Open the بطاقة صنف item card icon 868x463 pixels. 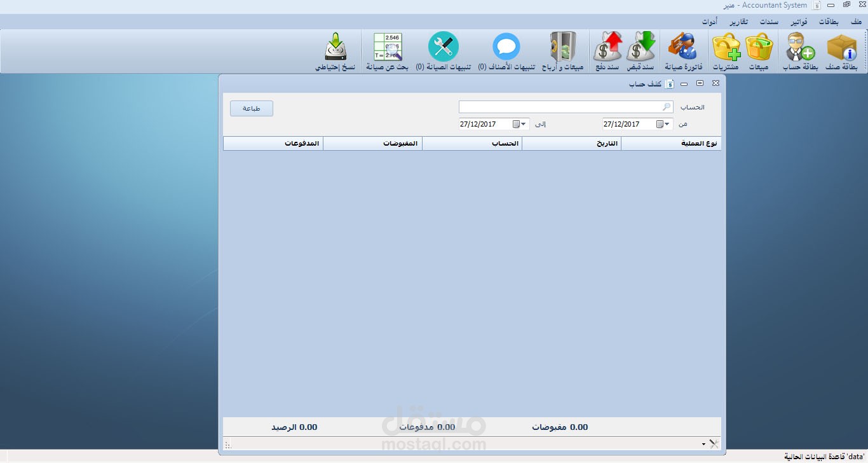pos(842,52)
